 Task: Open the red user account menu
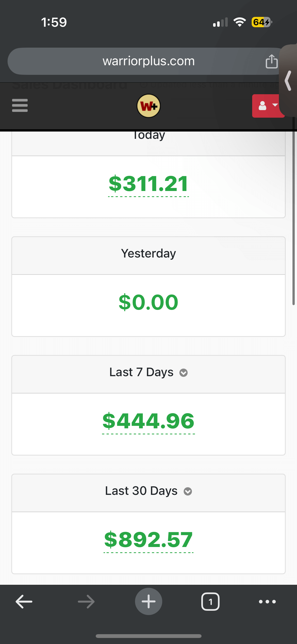pyautogui.click(x=268, y=106)
